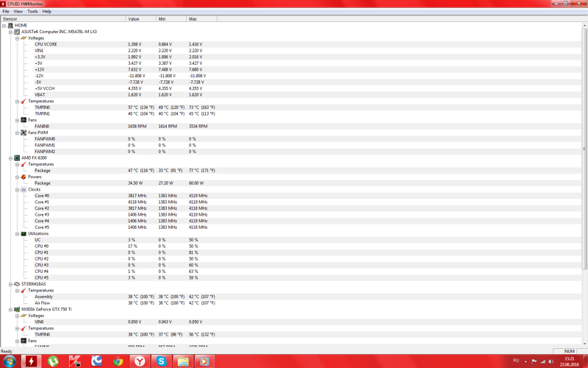Viewport: 588px width, 368px height.
Task: Click the Temperatures icon under NVIDIA GeForce
Action: click(24, 328)
